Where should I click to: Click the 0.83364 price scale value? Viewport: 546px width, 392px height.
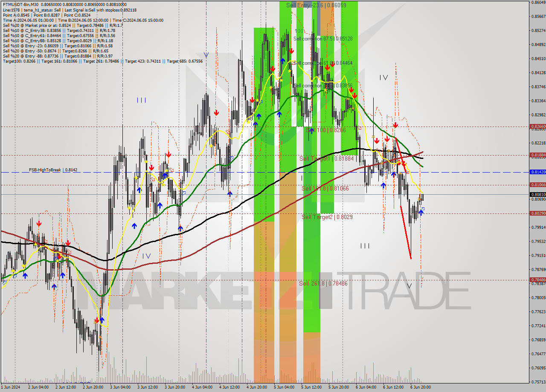(x=538, y=101)
